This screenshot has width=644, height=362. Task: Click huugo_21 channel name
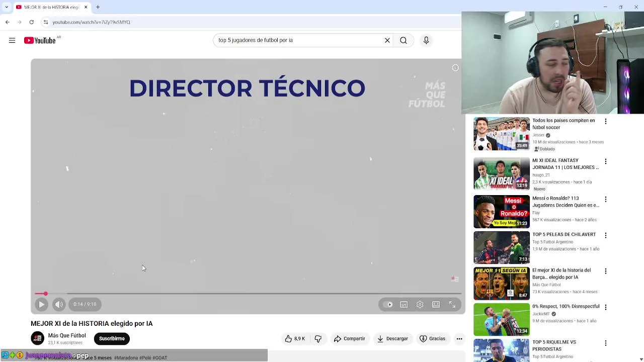[541, 175]
